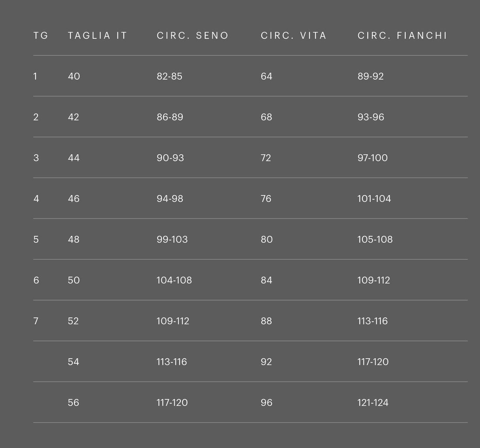Select waist value 92
480x448 pixels.
coord(266,362)
